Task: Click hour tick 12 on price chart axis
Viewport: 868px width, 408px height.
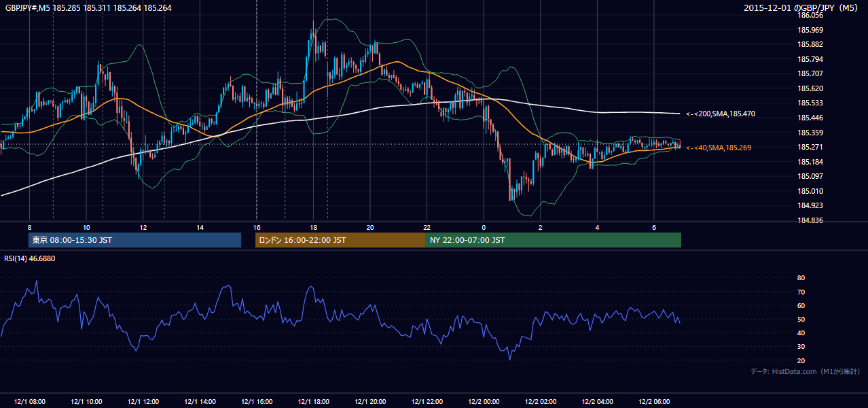Action: pos(143,227)
